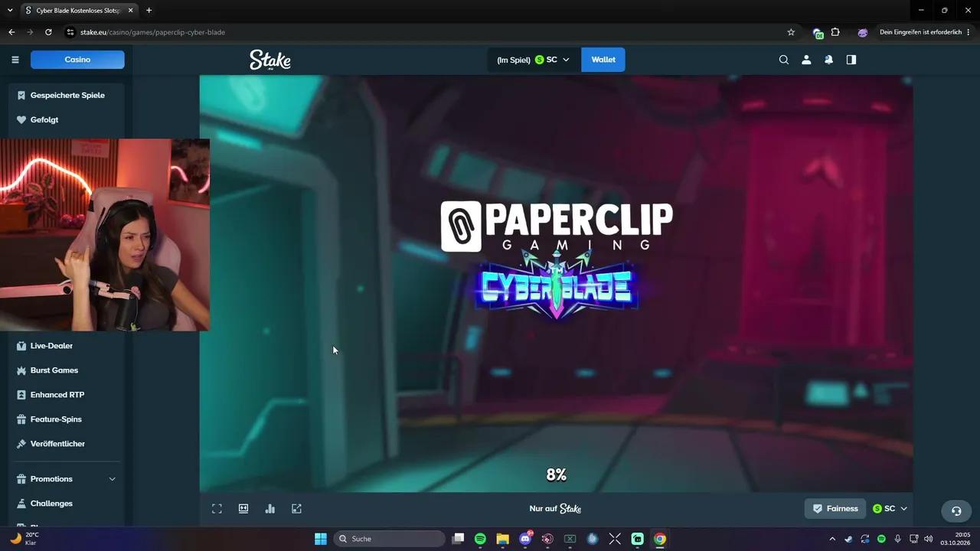The height and width of the screenshot is (551, 980).
Task: View site information icon in address bar
Action: 70,32
